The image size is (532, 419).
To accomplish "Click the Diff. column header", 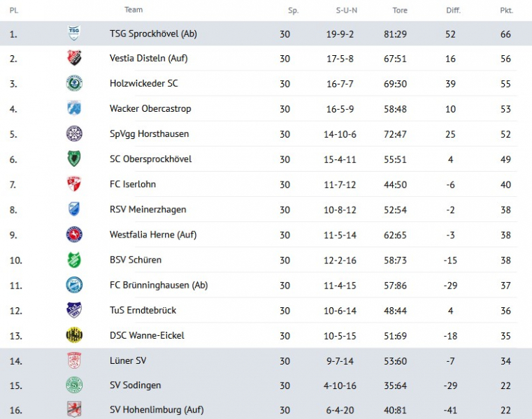I will [x=453, y=10].
